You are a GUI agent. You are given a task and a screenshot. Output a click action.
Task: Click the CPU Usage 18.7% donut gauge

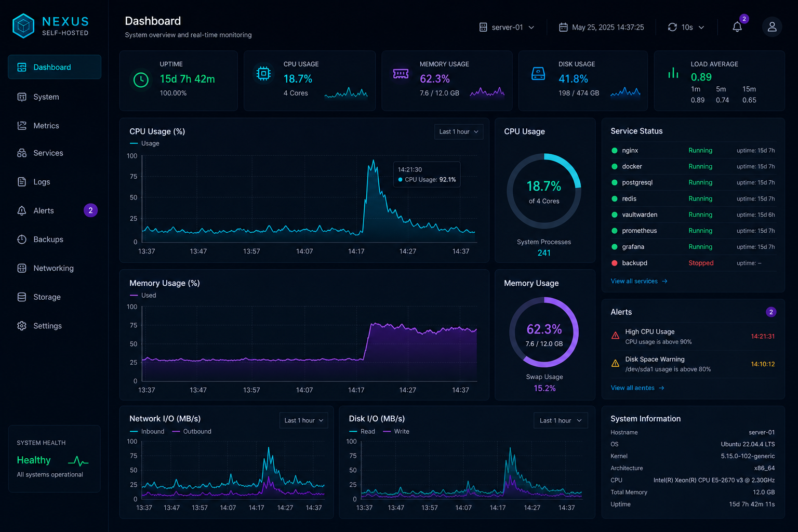pos(544,191)
